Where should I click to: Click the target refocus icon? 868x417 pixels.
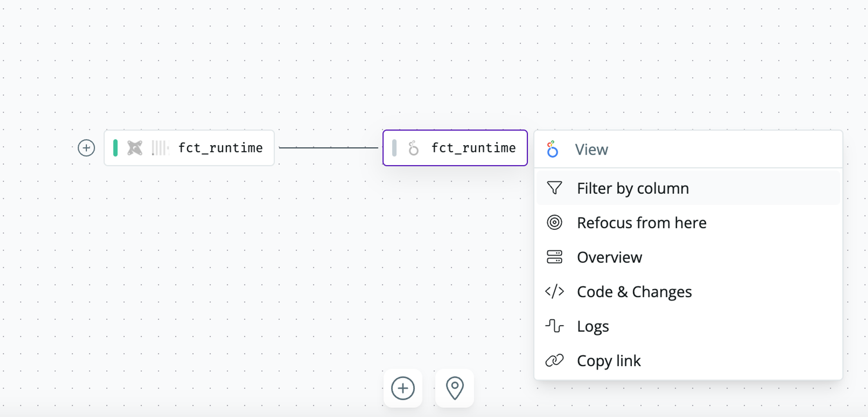[555, 222]
